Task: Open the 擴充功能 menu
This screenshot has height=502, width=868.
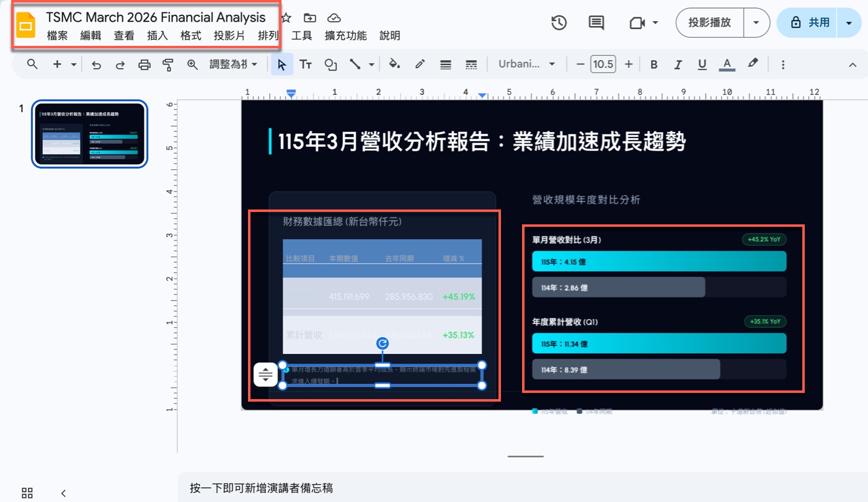Action: tap(346, 36)
